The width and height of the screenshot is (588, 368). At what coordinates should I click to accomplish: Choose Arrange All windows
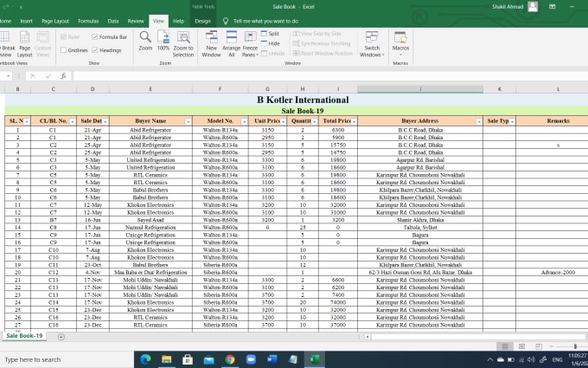[x=232, y=44]
